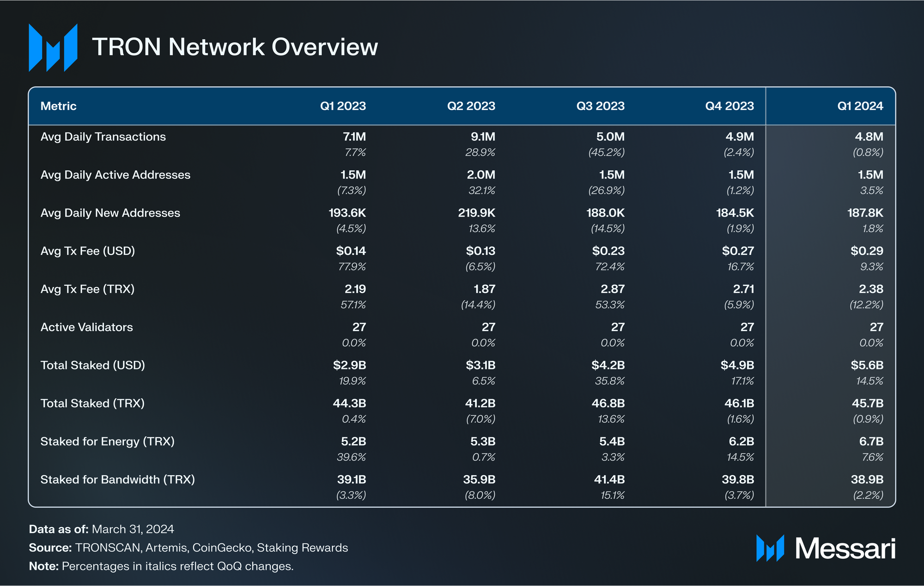Select the Q1 2024 column header
The image size is (924, 586).
click(x=860, y=106)
